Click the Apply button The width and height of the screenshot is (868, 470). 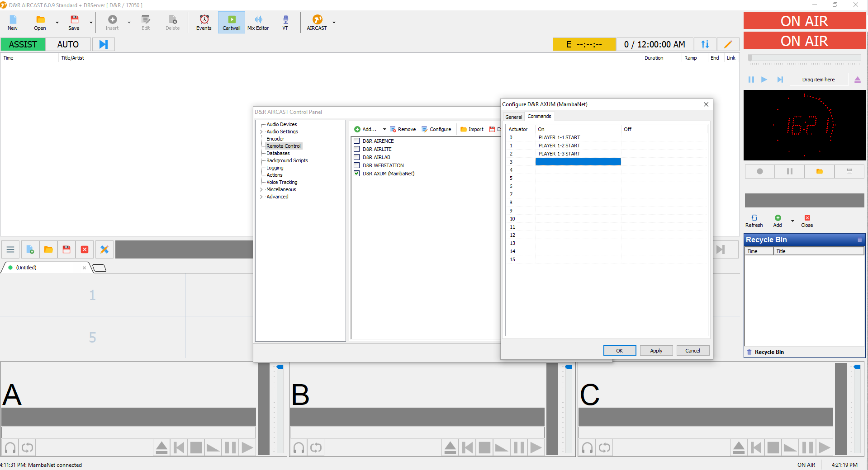(656, 351)
